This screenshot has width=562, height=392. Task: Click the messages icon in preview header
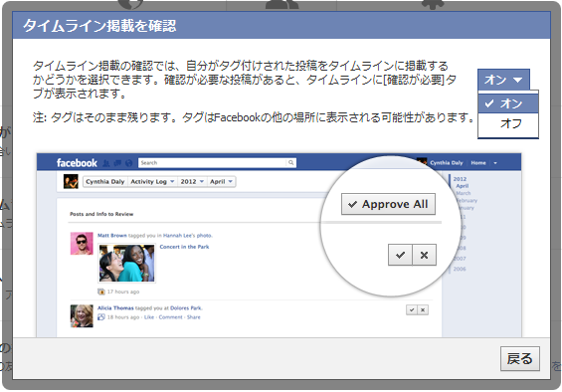pyautogui.click(x=117, y=163)
